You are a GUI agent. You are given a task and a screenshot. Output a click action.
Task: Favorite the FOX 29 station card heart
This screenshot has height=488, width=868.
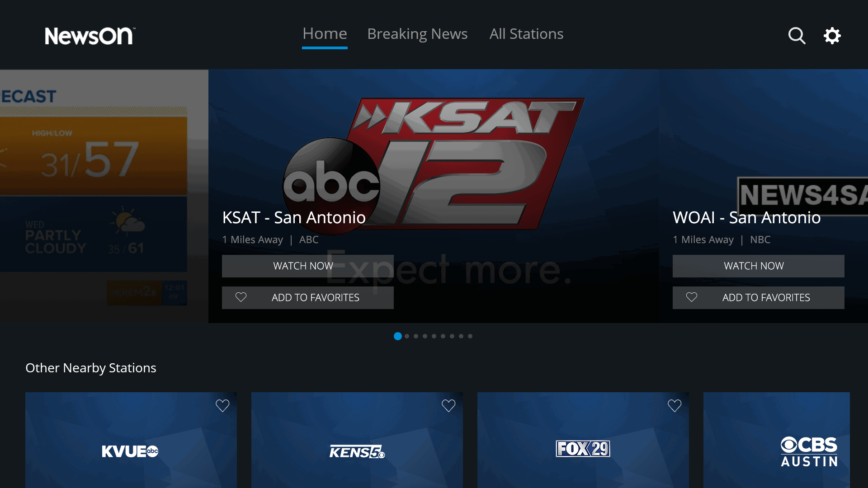click(675, 405)
